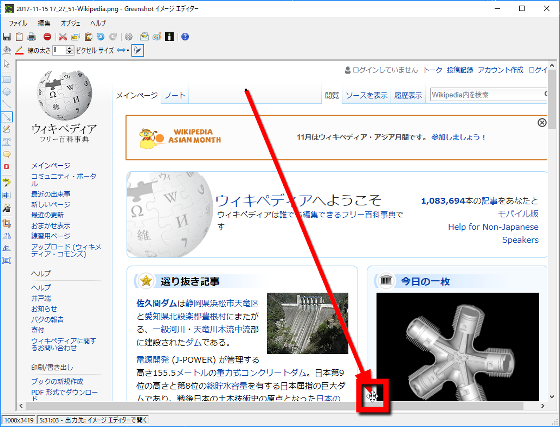Click the line thickness input field
Screen dimensions: 560x427
[59, 50]
